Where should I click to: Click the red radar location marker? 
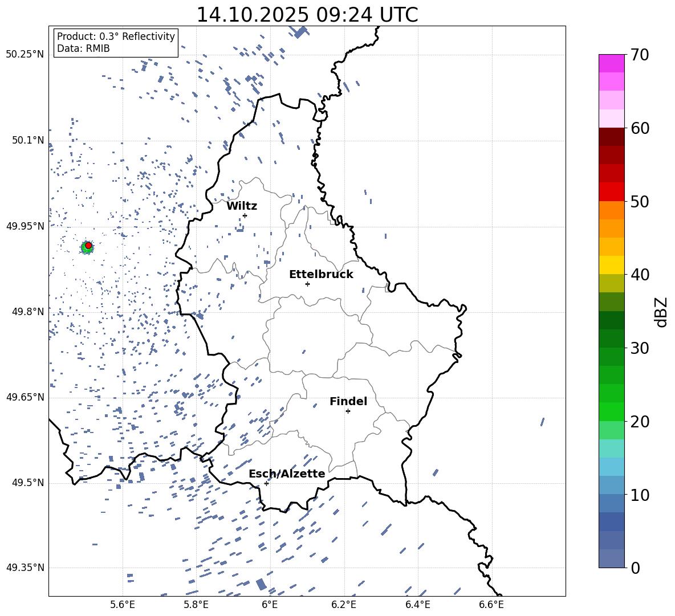pyautogui.click(x=88, y=246)
